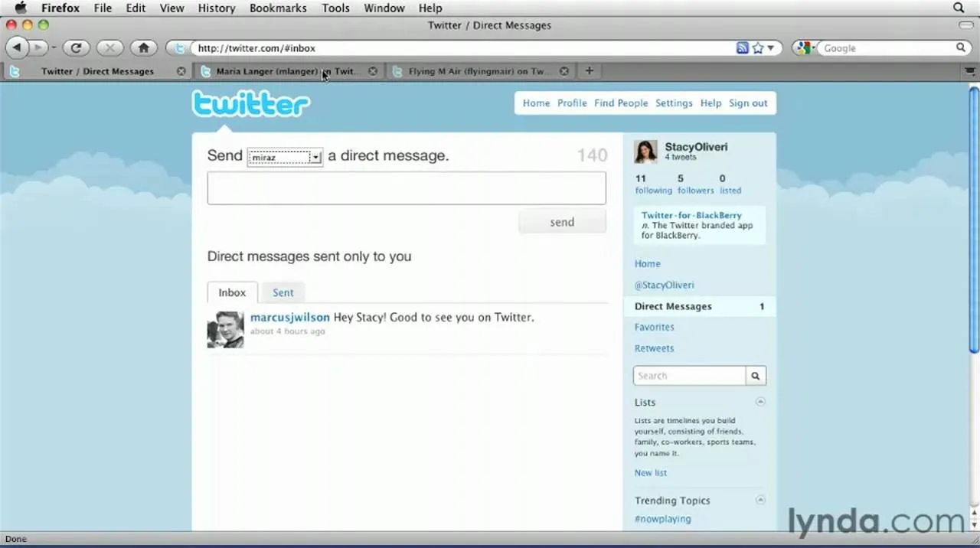The width and height of the screenshot is (980, 548).
Task: Go to the browser home page
Action: (x=143, y=47)
